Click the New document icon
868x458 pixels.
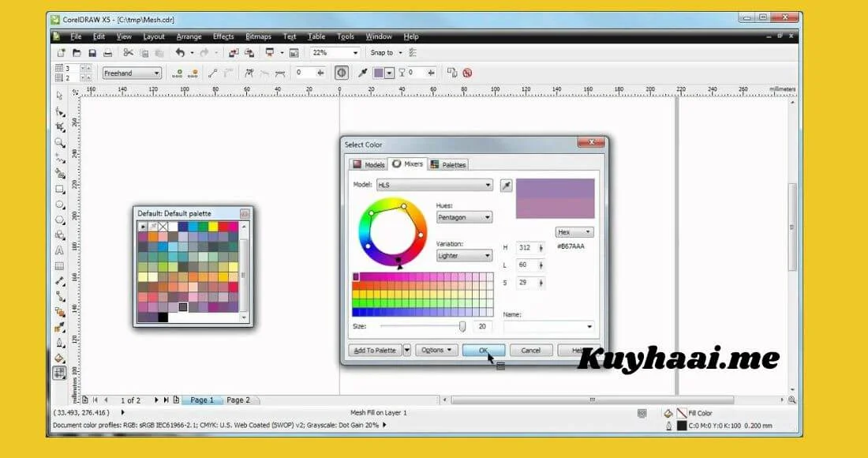point(62,53)
